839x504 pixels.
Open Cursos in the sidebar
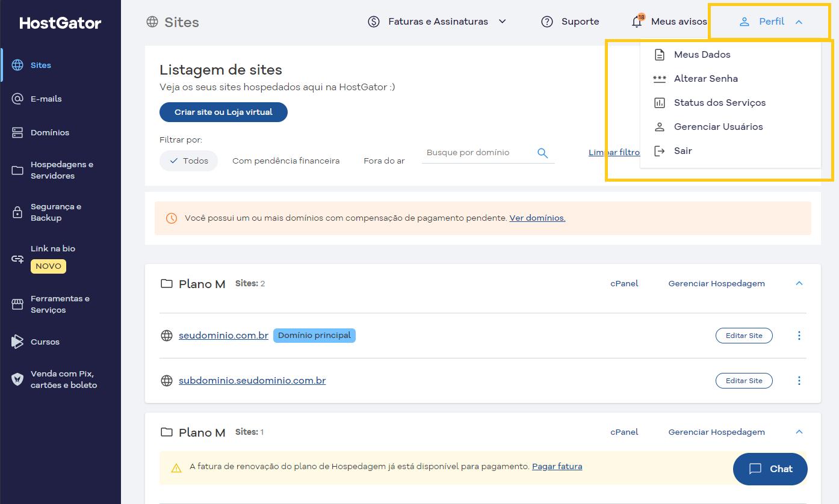[x=45, y=342]
